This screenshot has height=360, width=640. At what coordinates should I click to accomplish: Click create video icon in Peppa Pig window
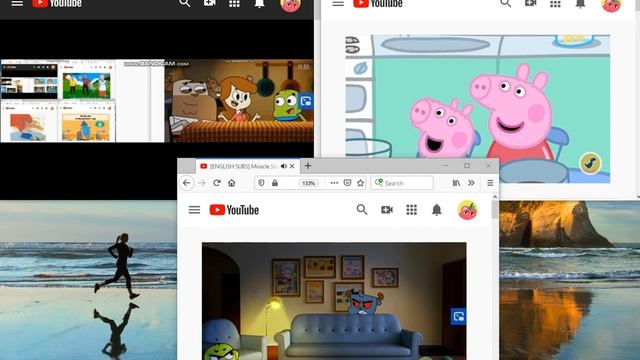530,4
